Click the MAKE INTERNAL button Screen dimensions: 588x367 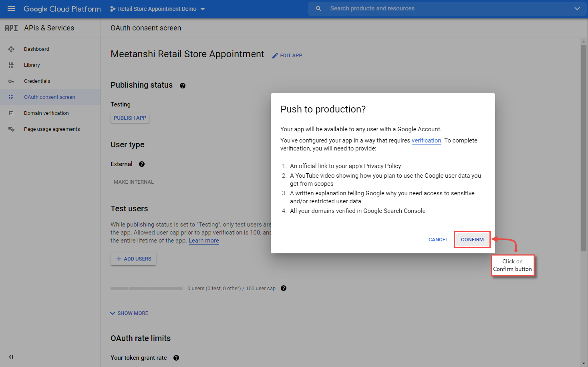[x=134, y=182]
